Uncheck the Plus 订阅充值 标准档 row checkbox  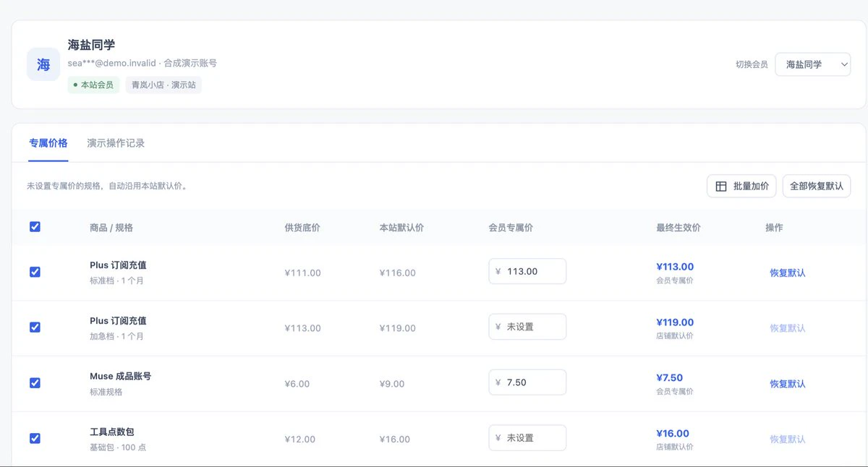coord(35,272)
